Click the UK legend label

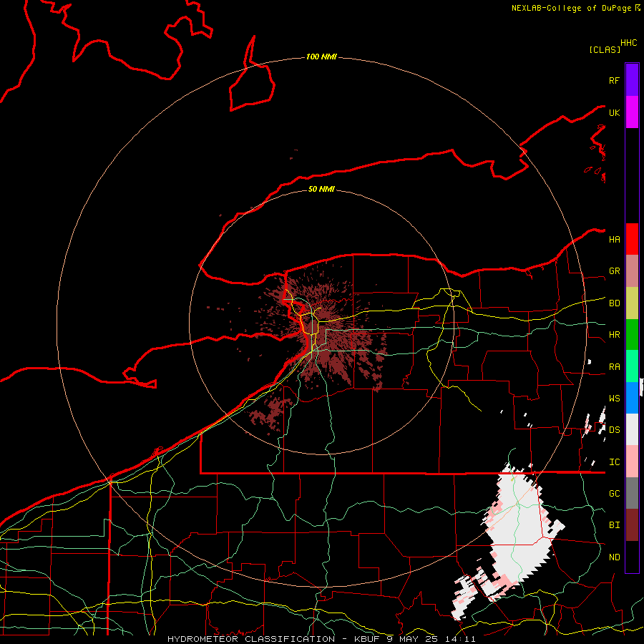pyautogui.click(x=614, y=112)
